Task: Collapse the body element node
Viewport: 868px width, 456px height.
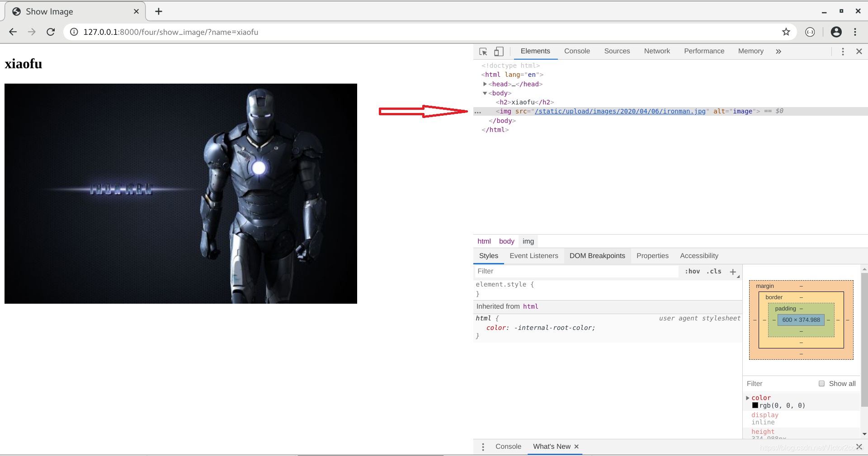Action: (485, 93)
